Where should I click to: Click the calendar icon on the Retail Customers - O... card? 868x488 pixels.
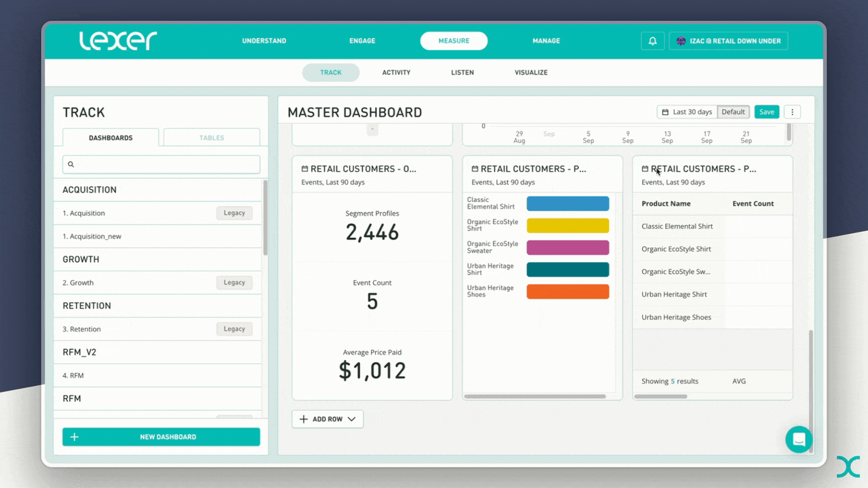pyautogui.click(x=304, y=169)
